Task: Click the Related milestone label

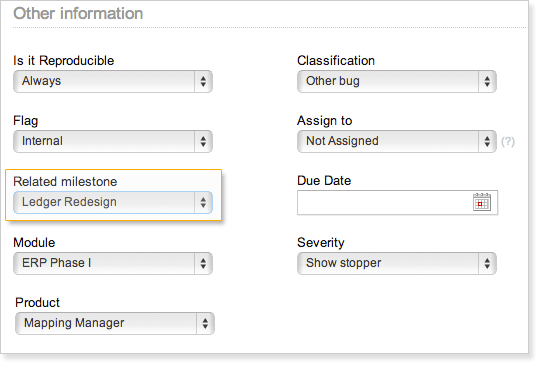Action: coord(65,182)
